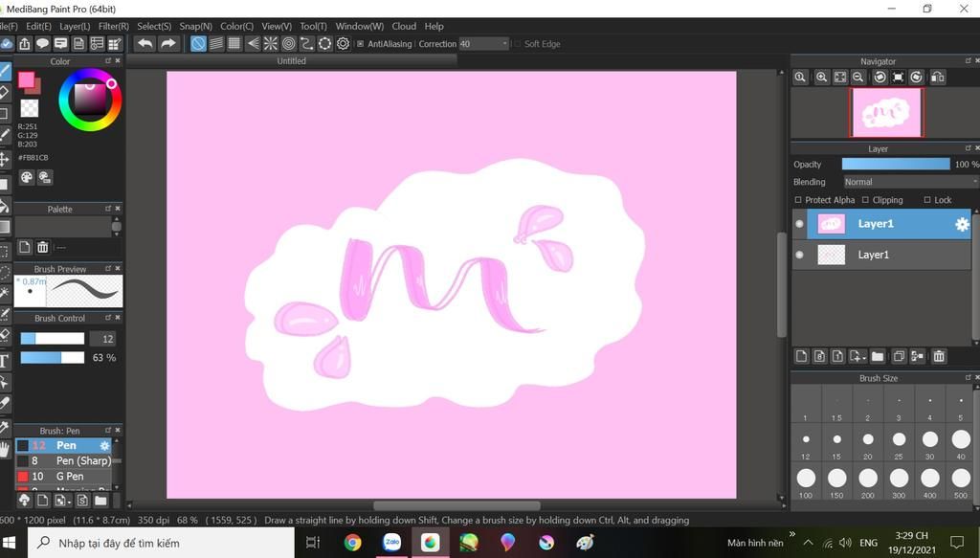Flip the canvas view in Navigator
The width and height of the screenshot is (980, 558).
(x=938, y=77)
